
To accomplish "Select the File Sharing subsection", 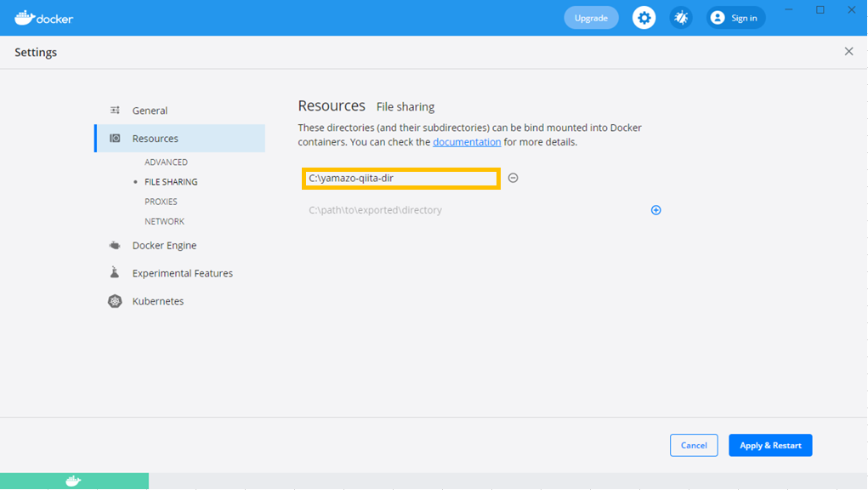I will [171, 181].
